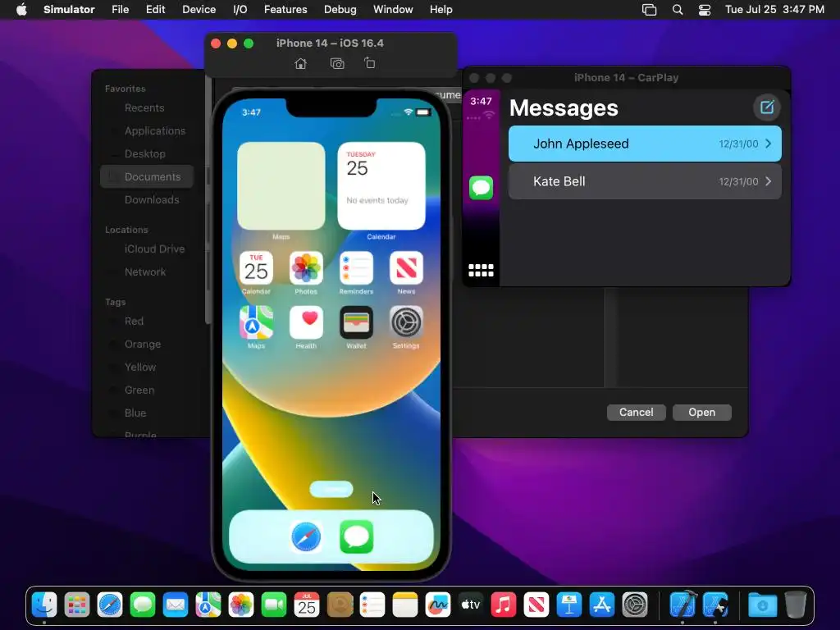Viewport: 840px width, 630px height.
Task: Click the menu bar clock Tue Jul 25
Action: pyautogui.click(x=774, y=10)
